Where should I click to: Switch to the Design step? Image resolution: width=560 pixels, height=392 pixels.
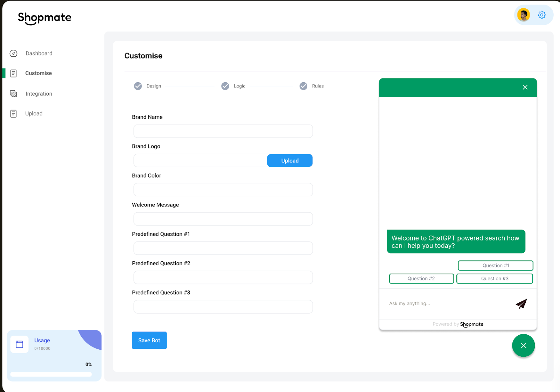coord(154,86)
